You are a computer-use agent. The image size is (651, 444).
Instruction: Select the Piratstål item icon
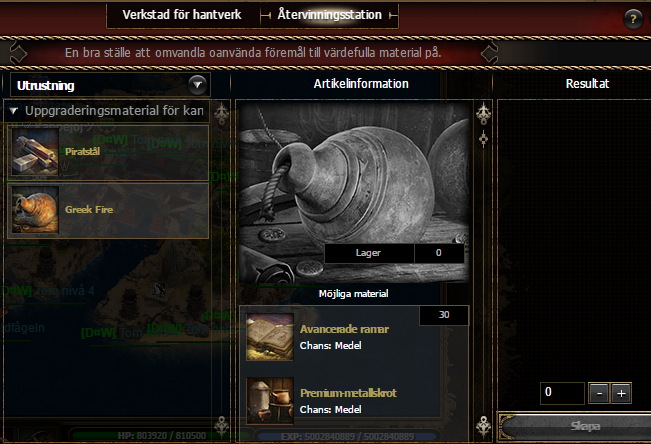pos(35,152)
